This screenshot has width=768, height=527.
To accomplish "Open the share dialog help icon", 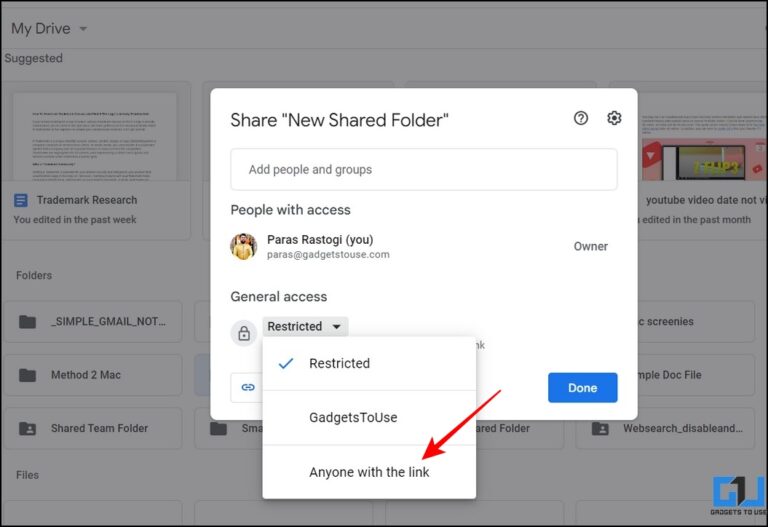I will (581, 118).
